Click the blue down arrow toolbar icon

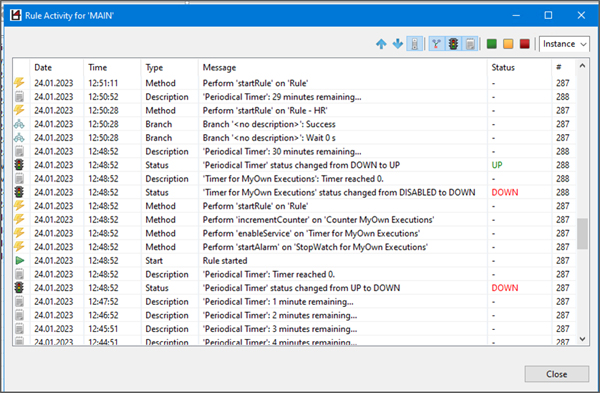pyautogui.click(x=398, y=44)
